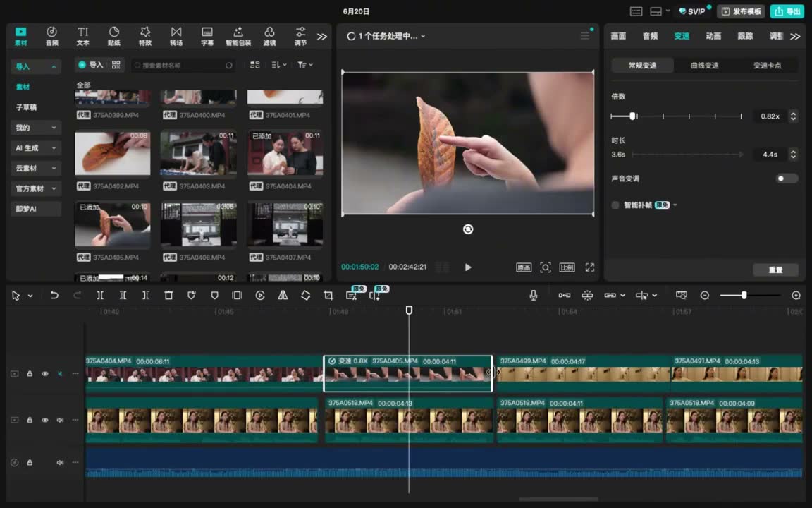
Task: Toggle visibility eye of top video track
Action: (45, 374)
